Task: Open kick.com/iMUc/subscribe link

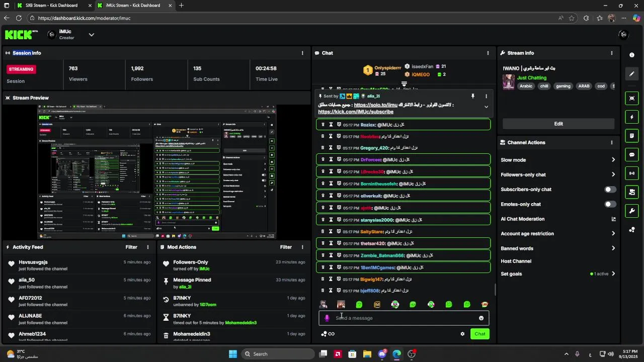Action: 356,112
